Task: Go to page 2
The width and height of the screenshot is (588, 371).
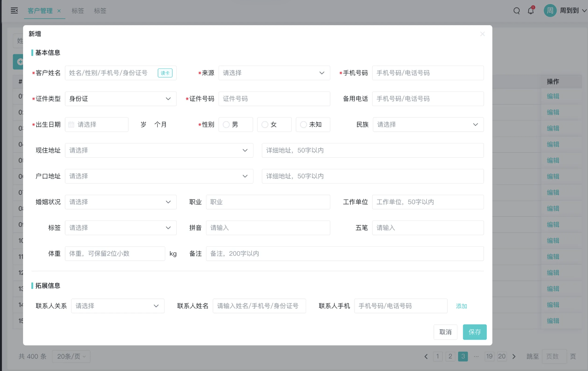Action: [x=450, y=356]
